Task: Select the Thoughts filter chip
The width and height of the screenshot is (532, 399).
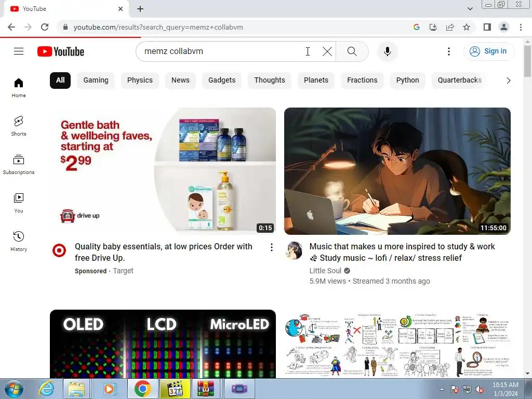Action: (x=270, y=81)
